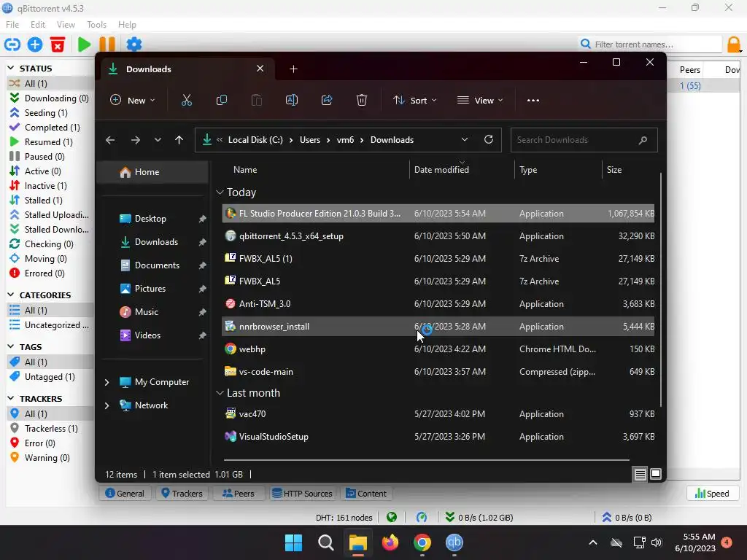The image size is (747, 560).
Task: Sort by the Date modified column header
Action: (441, 170)
